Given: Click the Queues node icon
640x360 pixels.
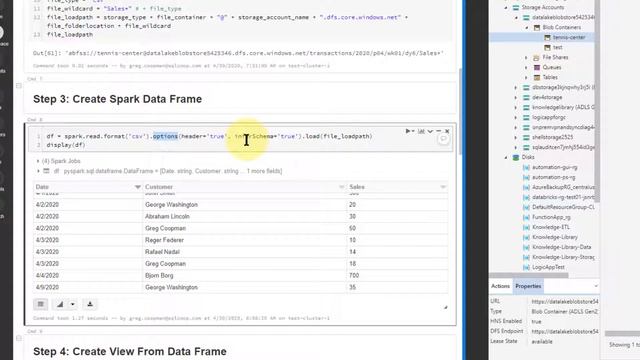Looking at the screenshot, I should [537, 67].
